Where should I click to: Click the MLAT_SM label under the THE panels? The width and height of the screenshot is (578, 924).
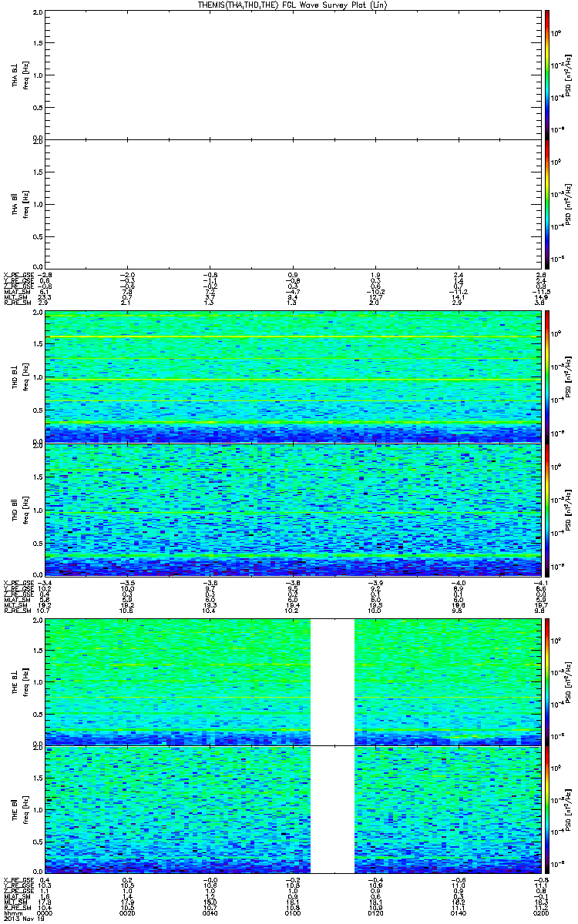(17, 898)
